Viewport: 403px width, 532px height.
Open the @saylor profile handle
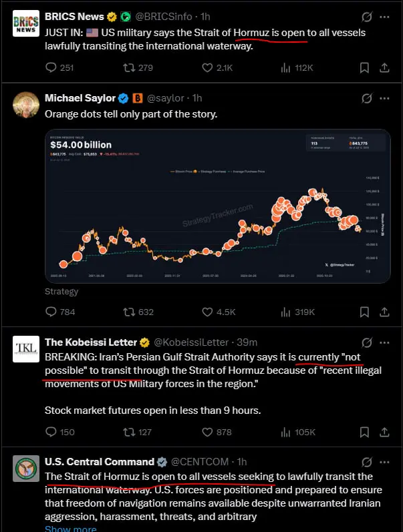point(166,98)
